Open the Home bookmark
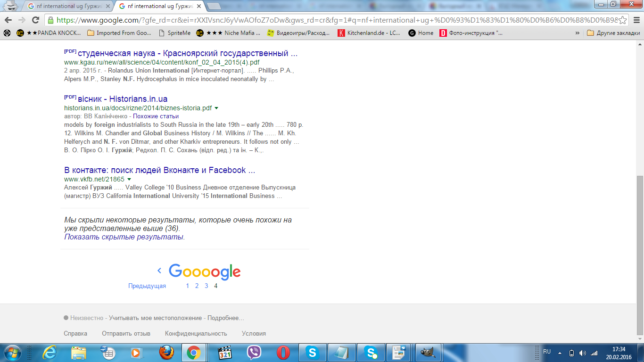This screenshot has width=644, height=362. coord(421,33)
